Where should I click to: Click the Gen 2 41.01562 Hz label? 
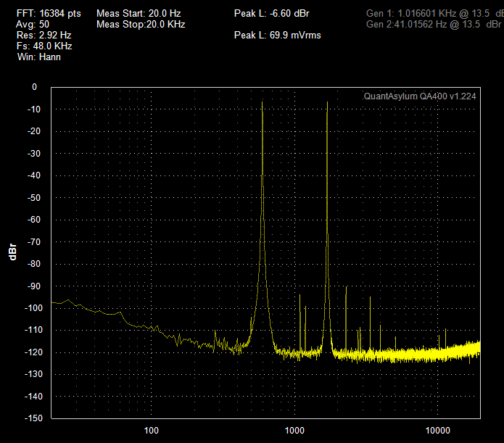(x=434, y=25)
